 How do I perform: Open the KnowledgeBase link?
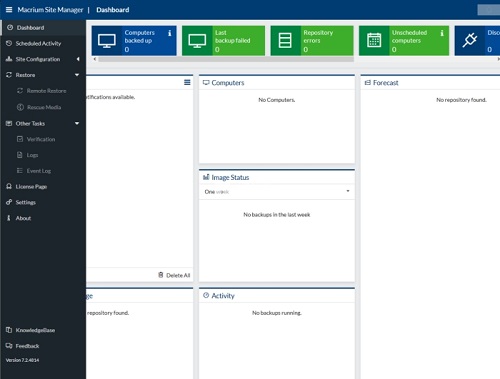[x=35, y=330]
